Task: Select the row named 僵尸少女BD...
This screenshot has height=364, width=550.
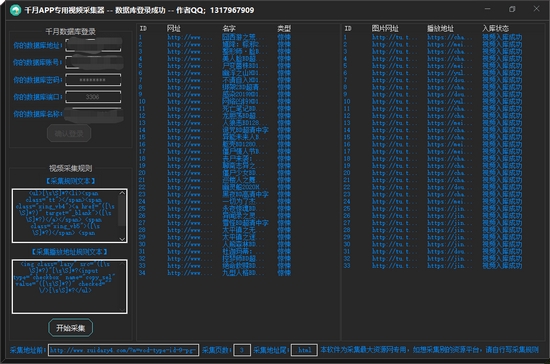Action: click(239, 173)
